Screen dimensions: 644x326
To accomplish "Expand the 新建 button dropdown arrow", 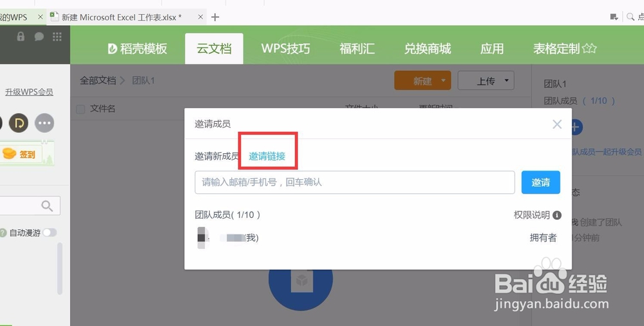I will click(x=443, y=81).
